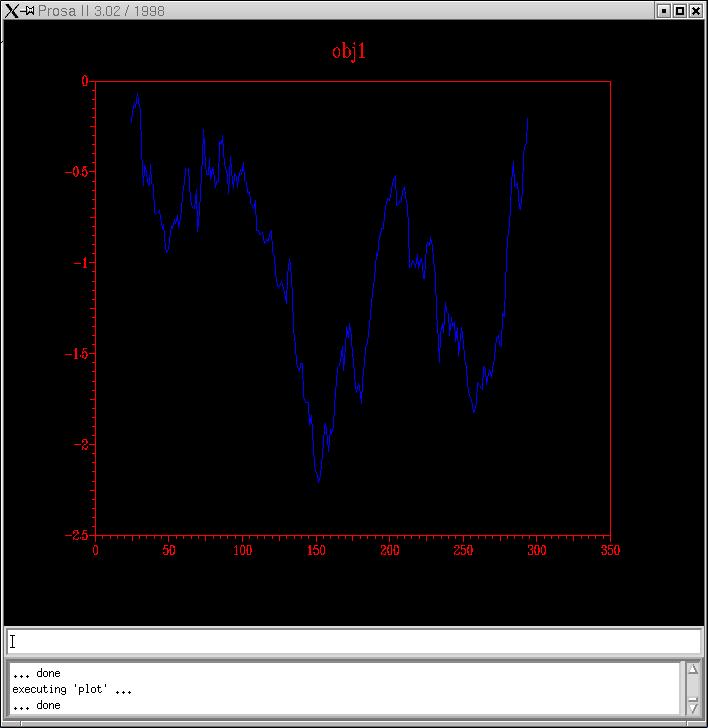The image size is (708, 728).
Task: Click the last "... done" log line
Action: (36, 706)
